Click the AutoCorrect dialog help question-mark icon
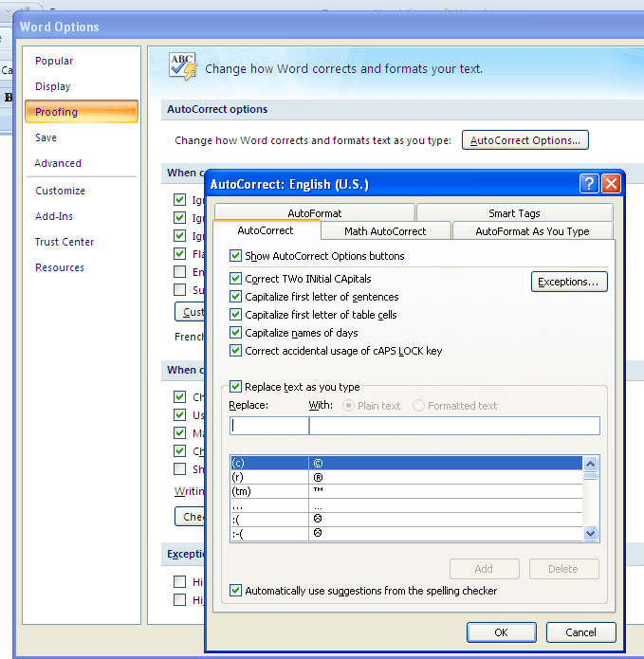 coord(589,184)
